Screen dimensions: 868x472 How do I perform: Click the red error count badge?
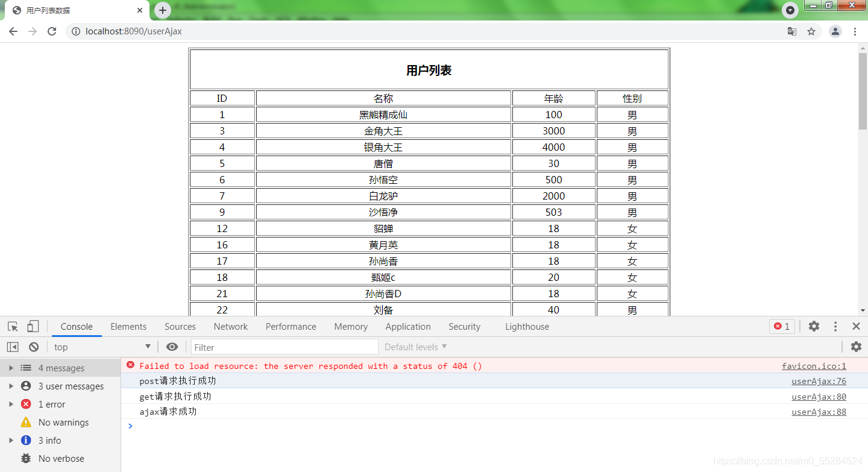(782, 326)
